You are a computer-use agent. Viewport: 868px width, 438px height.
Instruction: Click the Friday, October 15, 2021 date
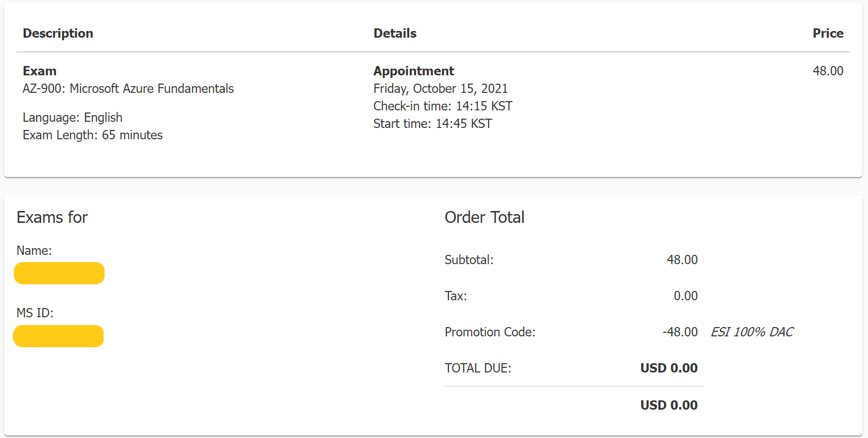pyautogui.click(x=441, y=89)
